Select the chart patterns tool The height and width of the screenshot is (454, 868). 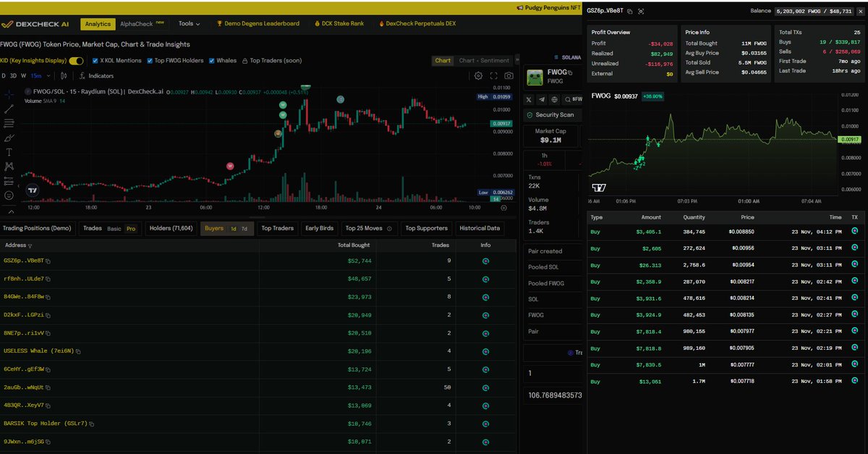[x=9, y=167]
